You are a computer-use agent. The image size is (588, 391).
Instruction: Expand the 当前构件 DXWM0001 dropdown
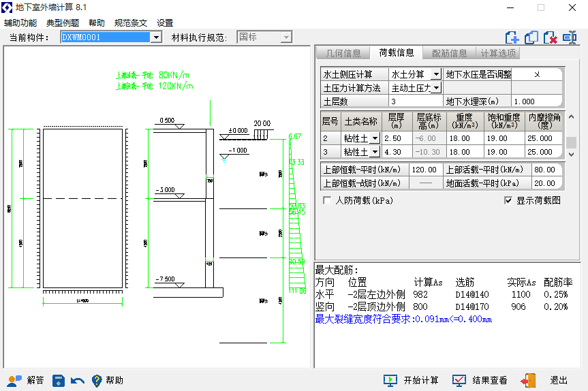pyautogui.click(x=156, y=37)
